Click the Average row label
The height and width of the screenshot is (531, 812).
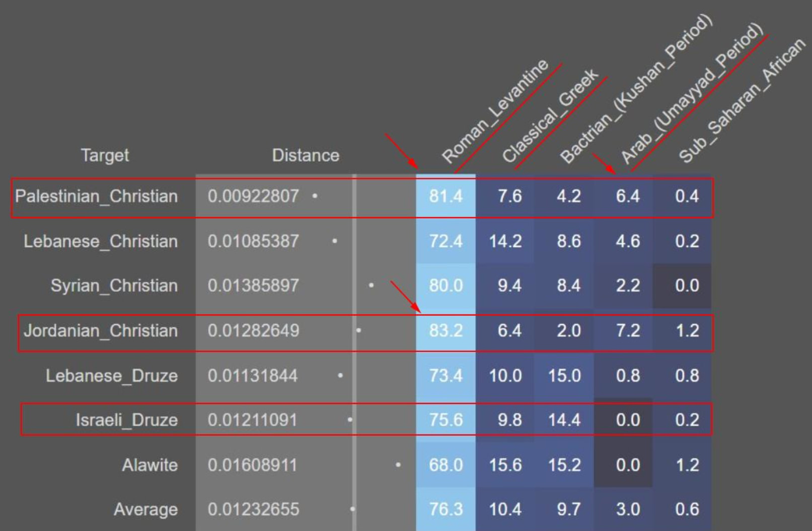pos(145,509)
